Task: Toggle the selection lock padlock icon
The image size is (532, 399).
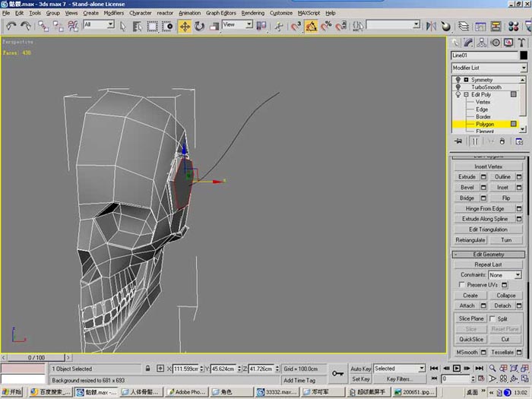Action: pyautogui.click(x=147, y=369)
